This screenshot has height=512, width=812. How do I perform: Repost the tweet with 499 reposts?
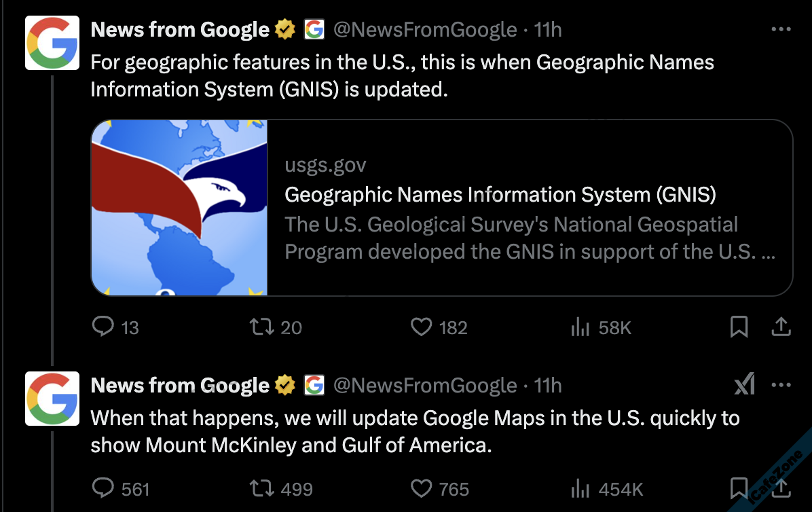pos(262,488)
